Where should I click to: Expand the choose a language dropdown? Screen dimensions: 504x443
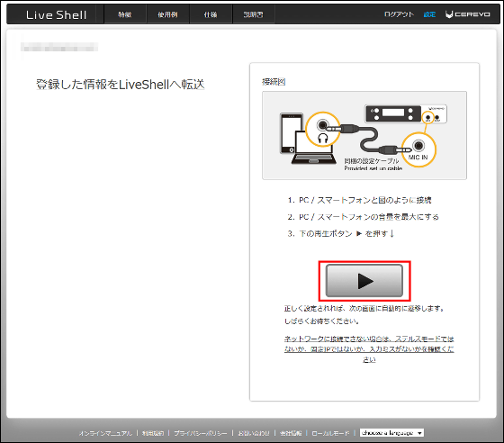(391, 433)
